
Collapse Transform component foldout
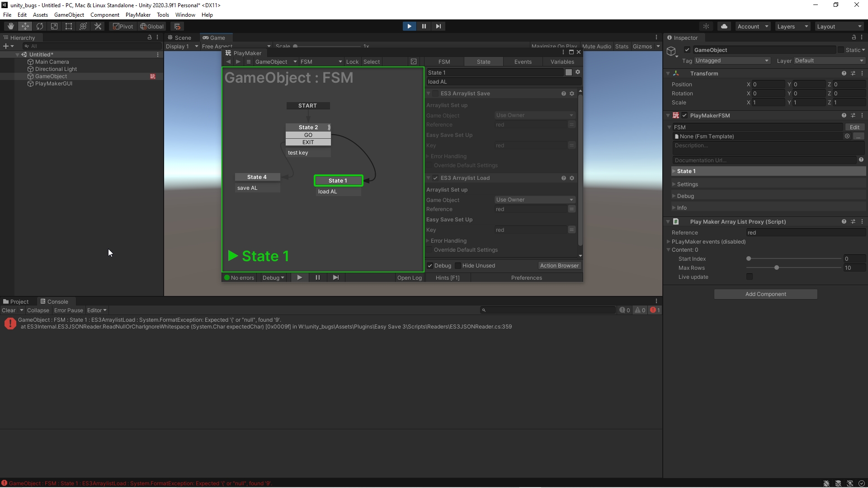point(668,73)
